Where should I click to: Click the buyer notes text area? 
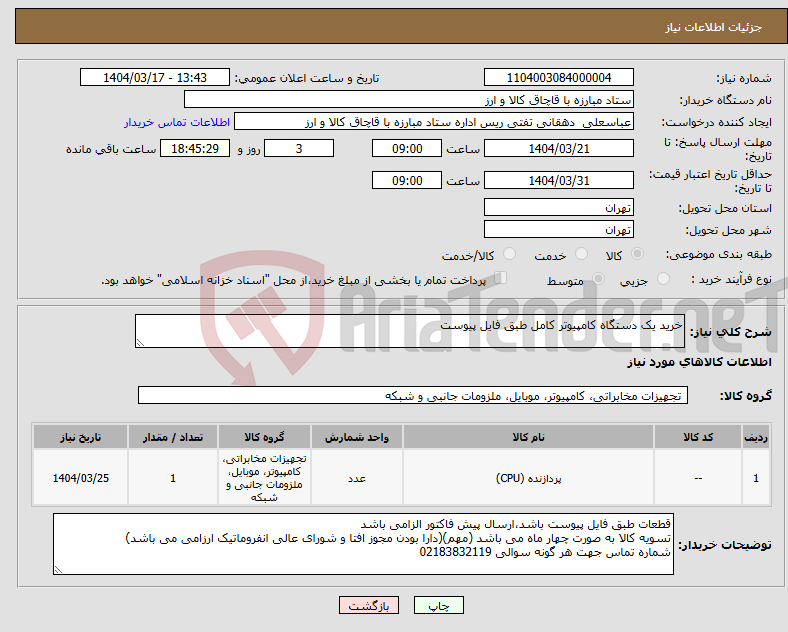coord(363,544)
